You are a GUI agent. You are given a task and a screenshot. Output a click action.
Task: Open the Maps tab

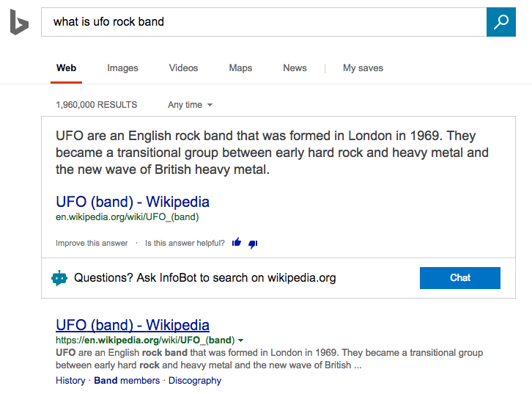point(240,68)
